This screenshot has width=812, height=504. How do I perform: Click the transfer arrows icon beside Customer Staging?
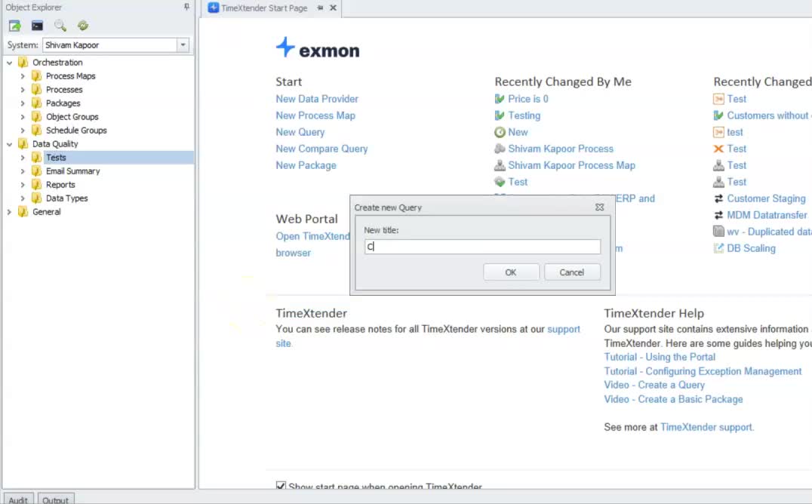718,198
